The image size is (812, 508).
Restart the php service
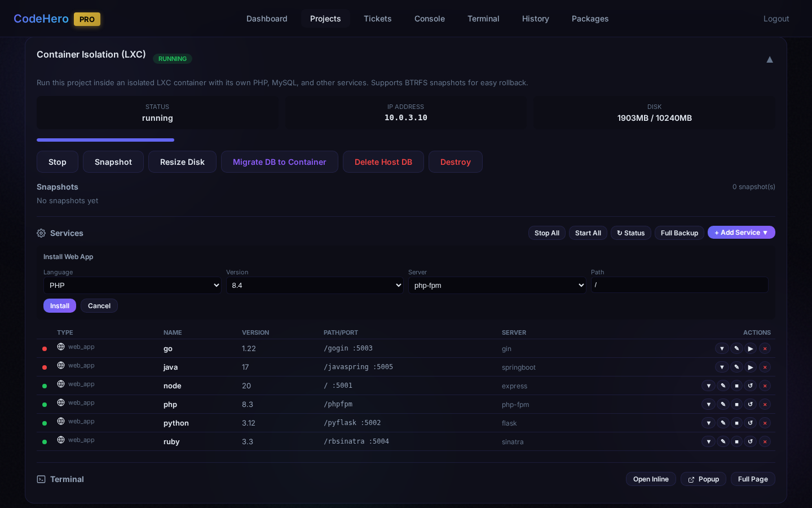pyautogui.click(x=750, y=405)
